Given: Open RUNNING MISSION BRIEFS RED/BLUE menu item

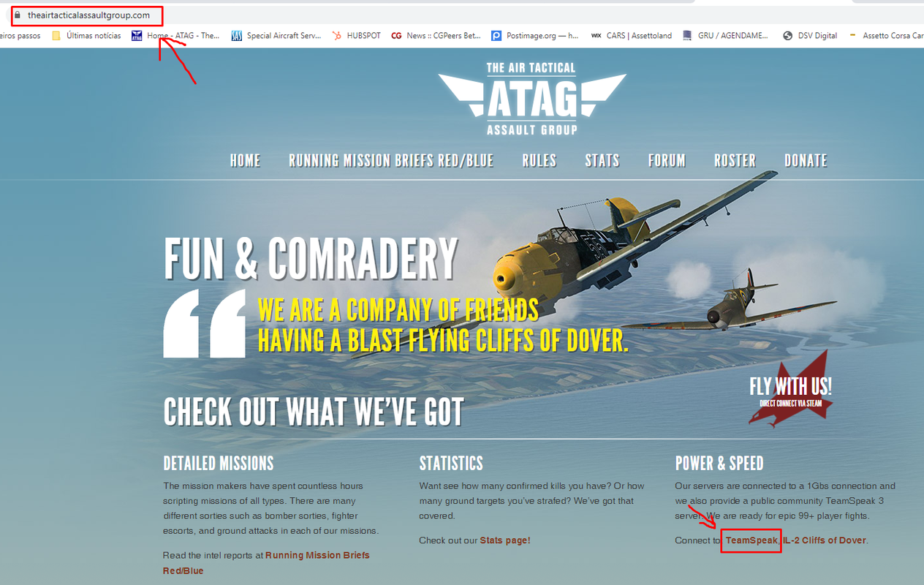Looking at the screenshot, I should [x=391, y=161].
